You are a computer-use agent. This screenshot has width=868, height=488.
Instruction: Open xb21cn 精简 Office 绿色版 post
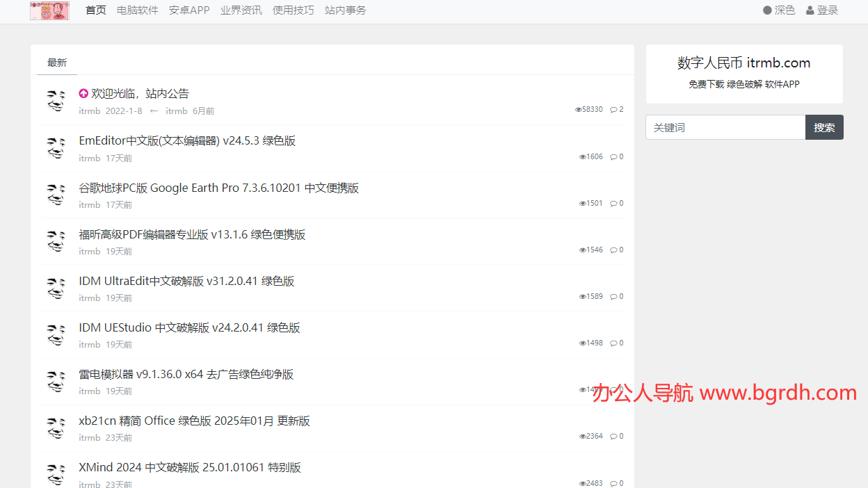point(194,421)
